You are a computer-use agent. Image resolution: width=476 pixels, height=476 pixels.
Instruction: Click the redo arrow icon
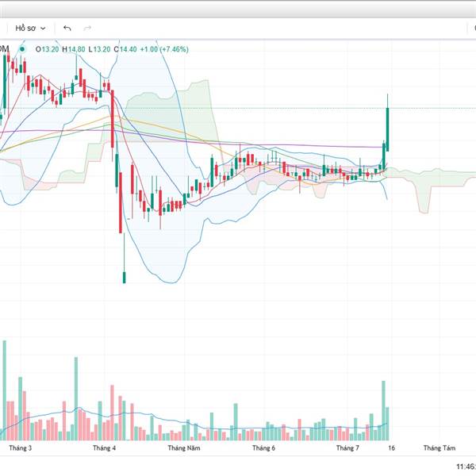[x=87, y=29]
